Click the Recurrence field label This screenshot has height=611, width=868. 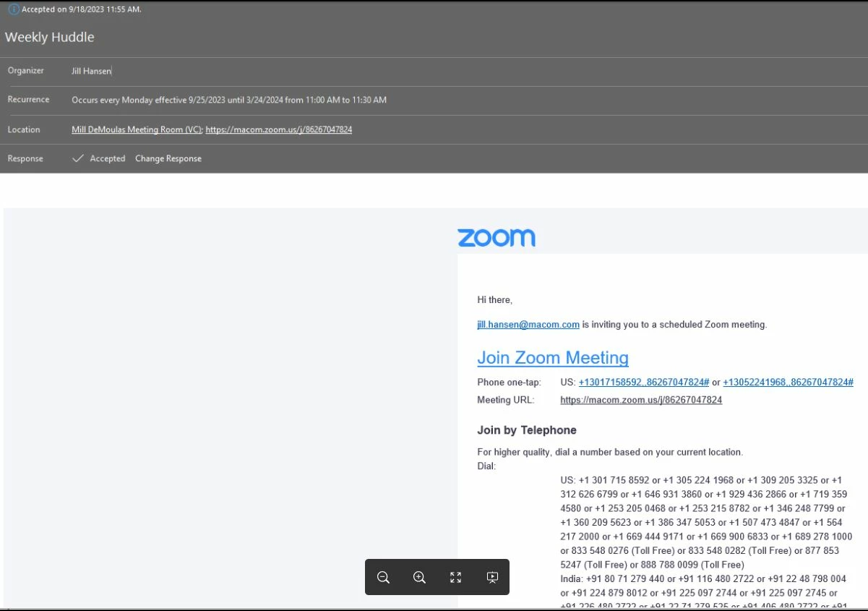pos(29,100)
